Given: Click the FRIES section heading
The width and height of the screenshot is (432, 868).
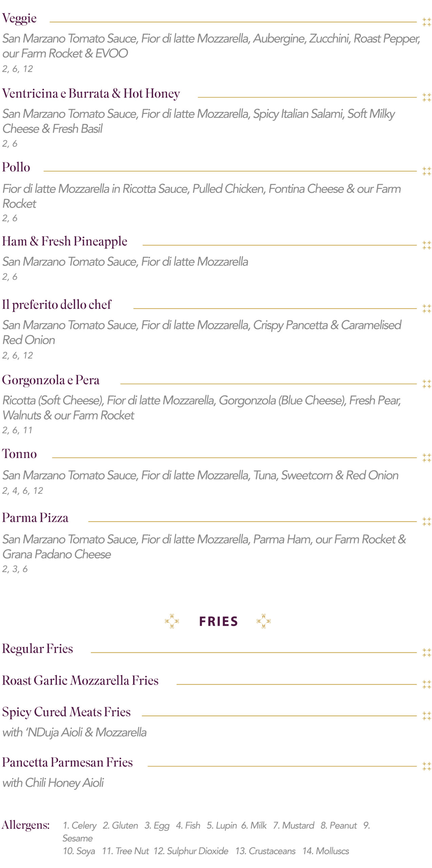Looking at the screenshot, I should pos(218,622).
